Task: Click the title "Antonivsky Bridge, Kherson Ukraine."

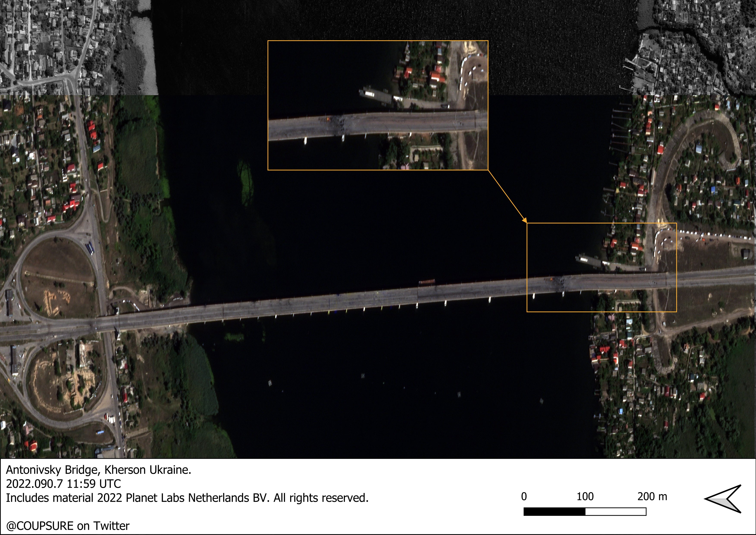Action: click(99, 470)
